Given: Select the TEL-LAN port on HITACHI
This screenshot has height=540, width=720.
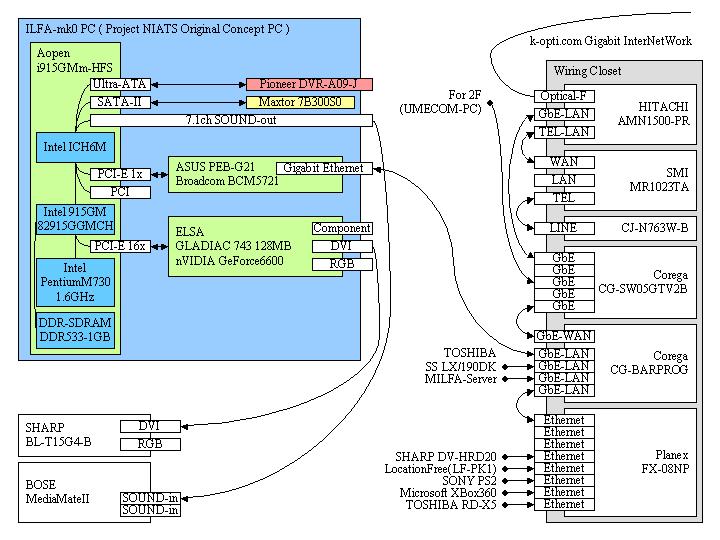Looking at the screenshot, I should tap(563, 131).
